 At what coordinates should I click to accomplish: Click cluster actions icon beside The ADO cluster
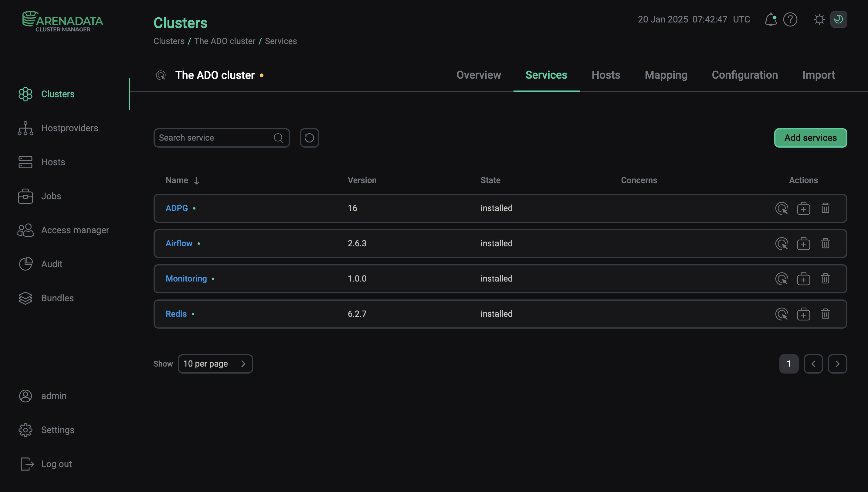(161, 75)
